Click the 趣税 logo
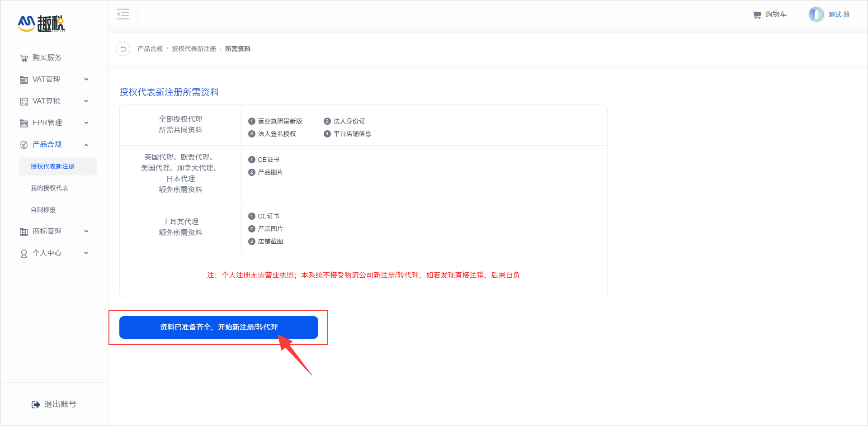Screen dimensions: 868x426 coord(42,24)
